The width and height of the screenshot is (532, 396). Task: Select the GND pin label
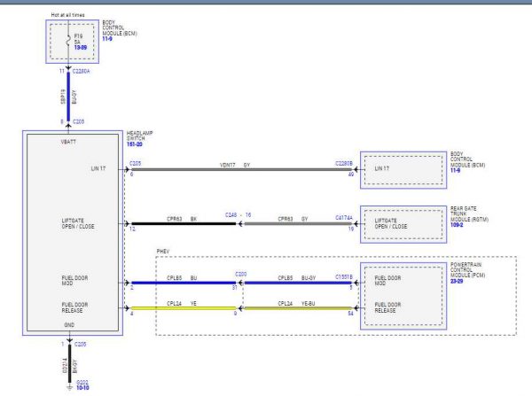(x=69, y=325)
